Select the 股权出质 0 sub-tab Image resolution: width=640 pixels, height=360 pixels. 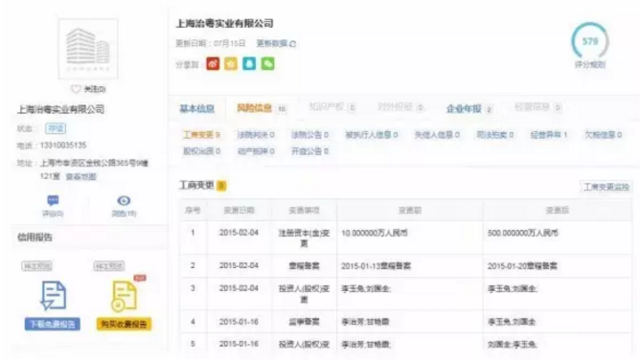click(x=202, y=151)
